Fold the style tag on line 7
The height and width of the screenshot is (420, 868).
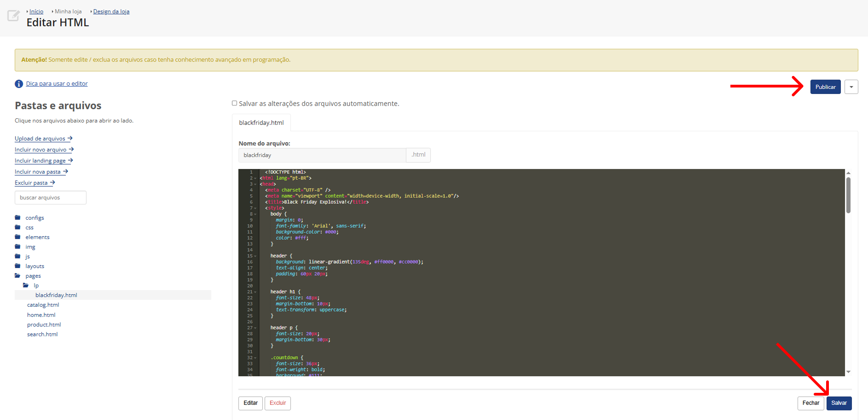click(255, 208)
